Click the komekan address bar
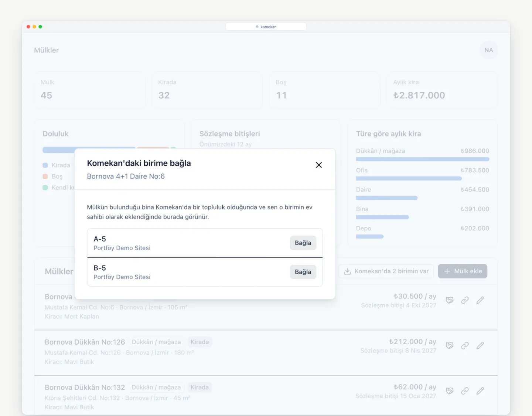This screenshot has width=532, height=416. click(x=266, y=27)
